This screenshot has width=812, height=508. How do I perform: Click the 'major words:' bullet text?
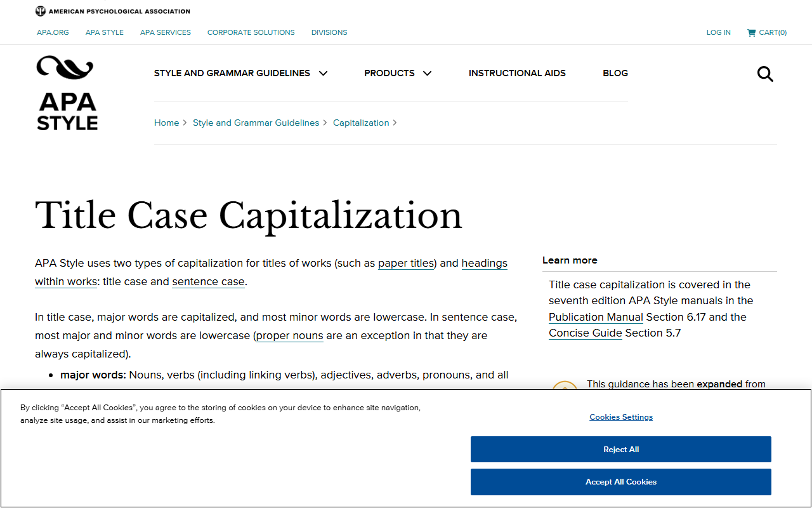(93, 375)
